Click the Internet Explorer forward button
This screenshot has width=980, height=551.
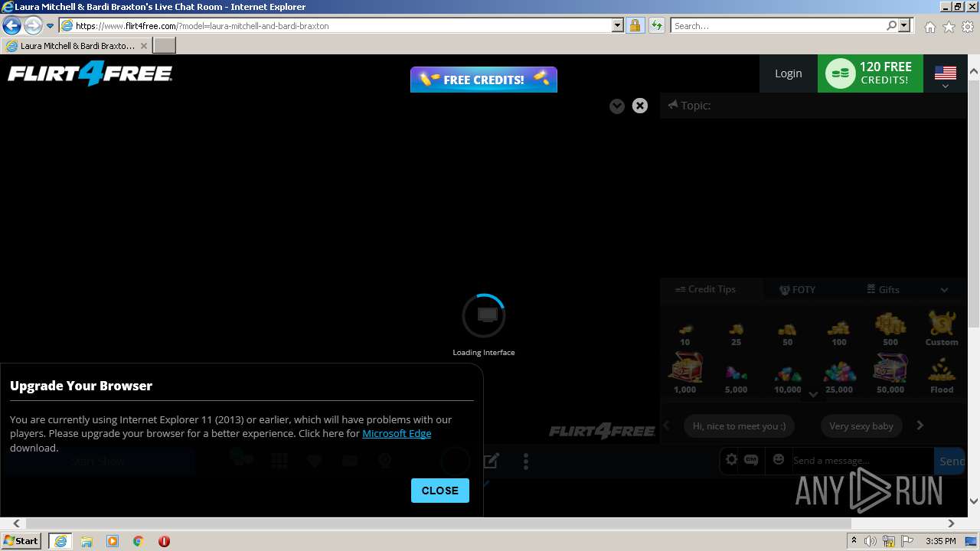tap(32, 25)
